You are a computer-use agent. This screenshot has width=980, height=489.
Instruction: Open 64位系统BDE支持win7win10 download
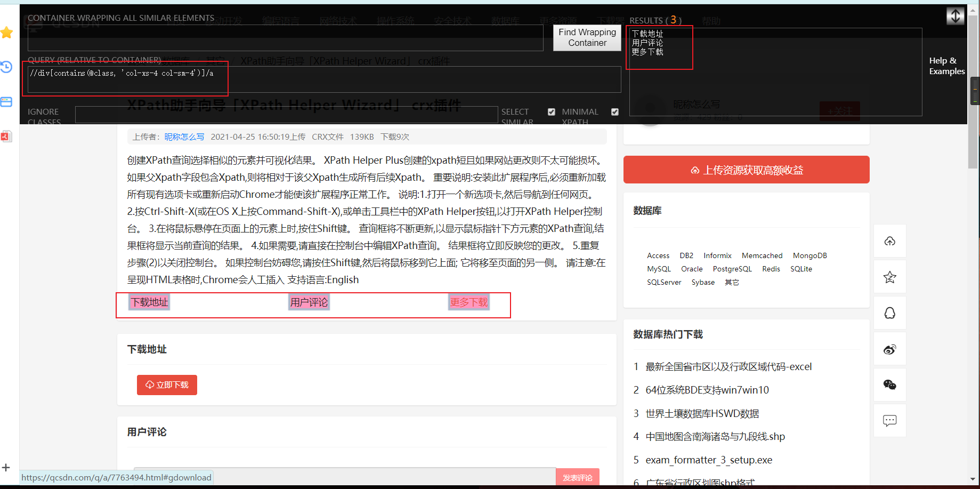tap(707, 390)
